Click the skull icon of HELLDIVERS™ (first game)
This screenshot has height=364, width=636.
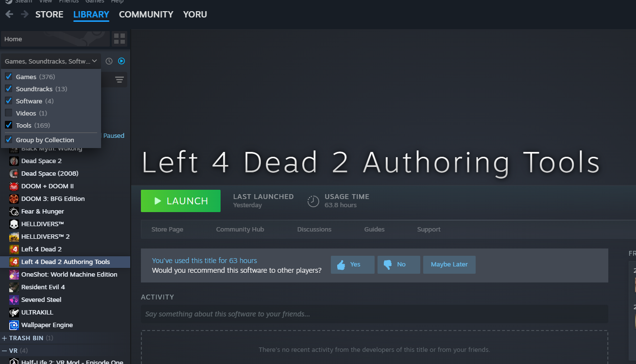point(14,224)
